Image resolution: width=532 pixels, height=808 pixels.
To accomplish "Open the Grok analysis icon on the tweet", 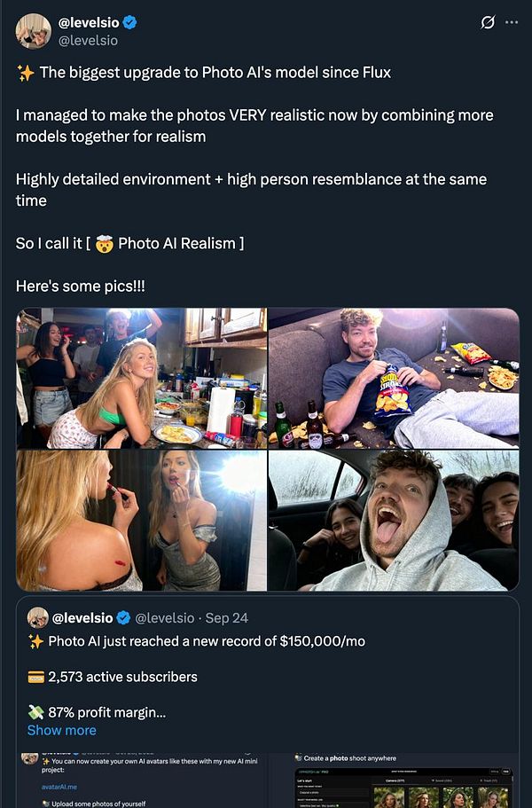I will pyautogui.click(x=485, y=21).
